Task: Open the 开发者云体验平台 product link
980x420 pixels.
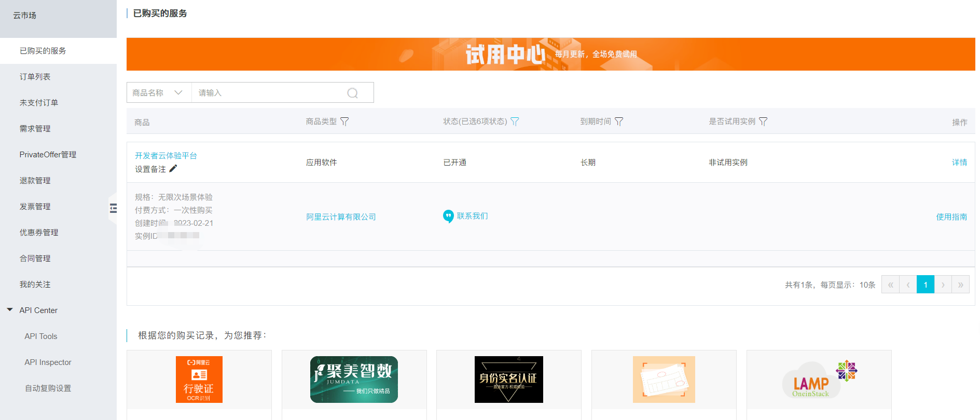Action: point(166,156)
